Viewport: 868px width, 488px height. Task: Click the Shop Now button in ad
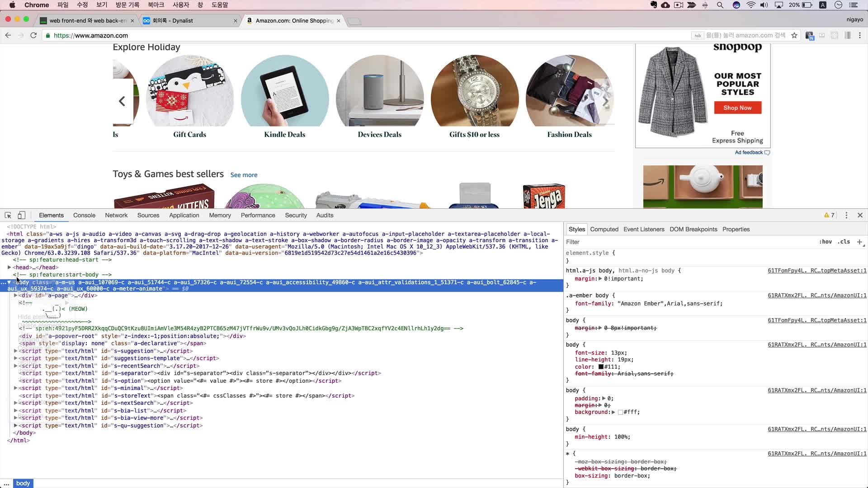[x=737, y=108]
